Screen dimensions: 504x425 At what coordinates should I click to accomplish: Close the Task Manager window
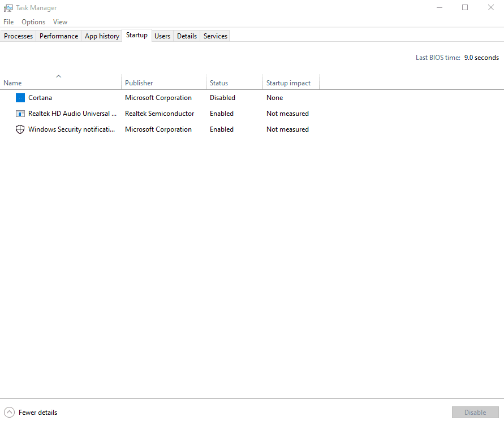click(491, 7)
